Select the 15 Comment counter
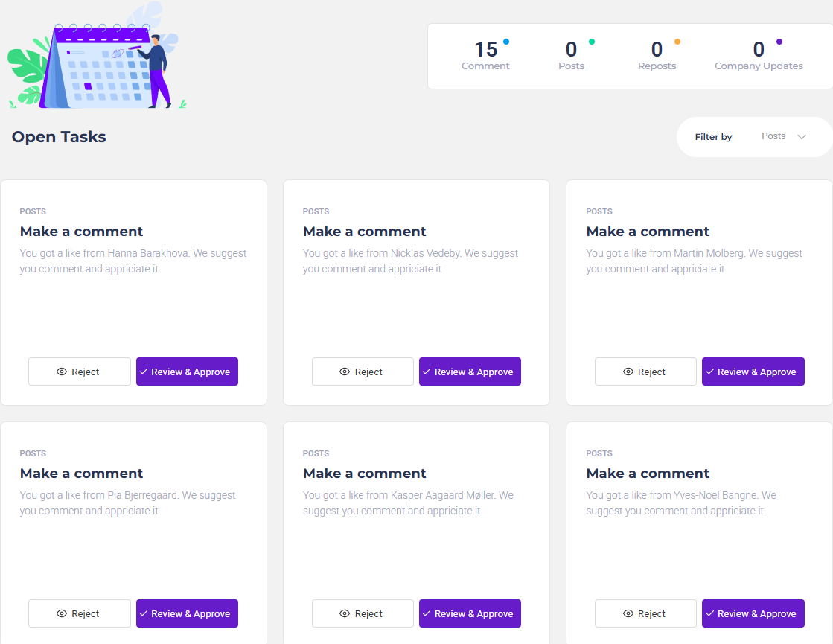The height and width of the screenshot is (644, 833). 485,55
